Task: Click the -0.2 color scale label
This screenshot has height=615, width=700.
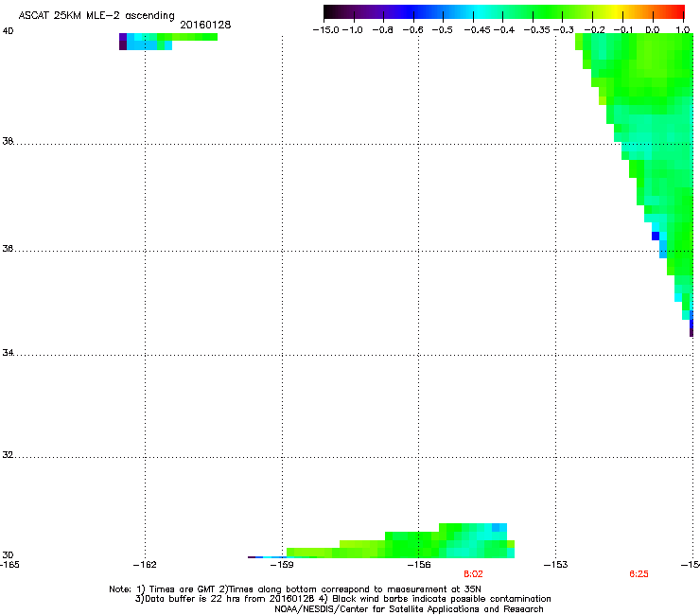Action: [595, 30]
